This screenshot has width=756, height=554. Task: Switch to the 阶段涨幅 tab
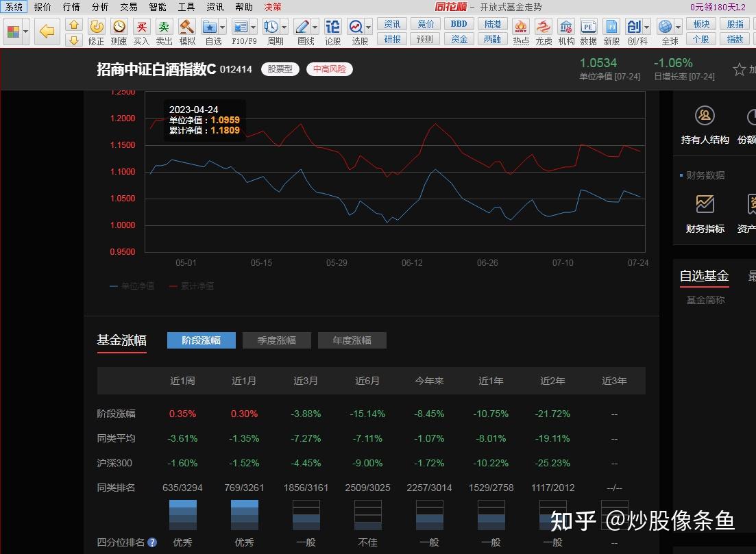202,340
